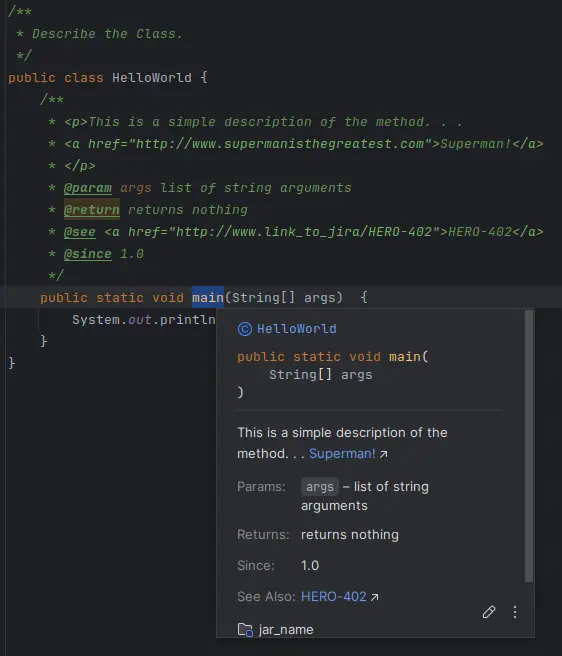Click 'Describe the Class.' comment text
562x656 pixels.
coord(108,34)
